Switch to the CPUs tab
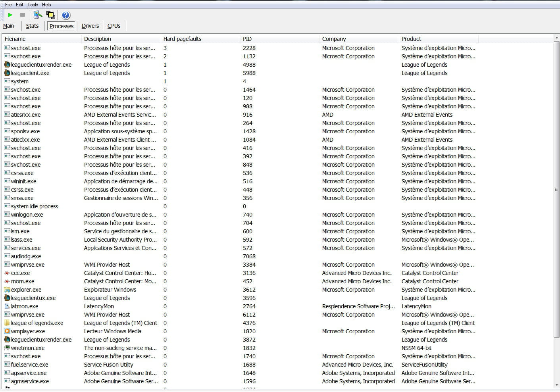 (x=114, y=26)
